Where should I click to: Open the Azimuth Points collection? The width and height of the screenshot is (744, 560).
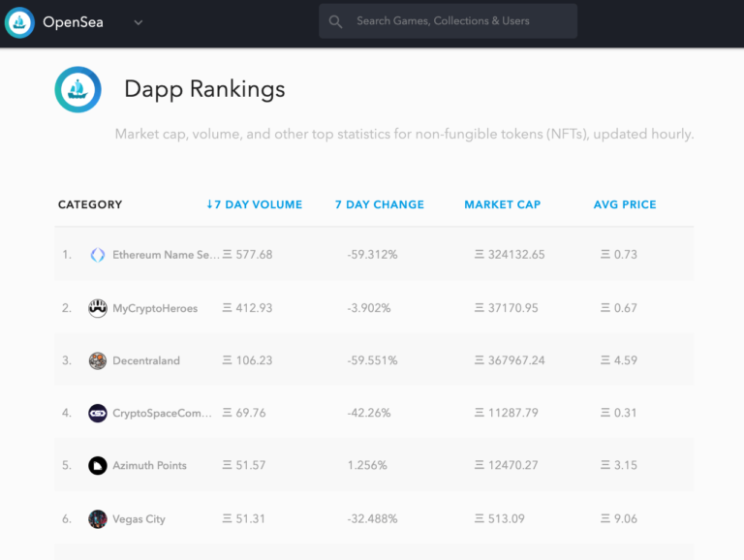(149, 466)
